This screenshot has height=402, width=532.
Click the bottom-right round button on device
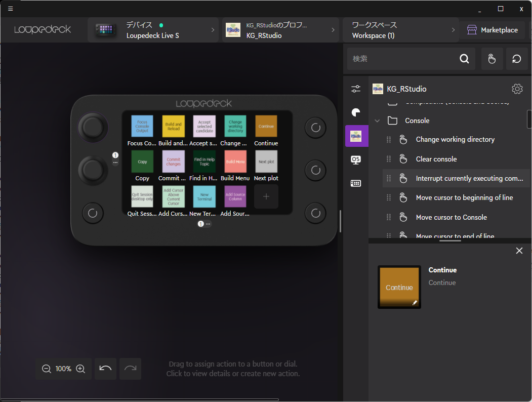click(x=315, y=213)
